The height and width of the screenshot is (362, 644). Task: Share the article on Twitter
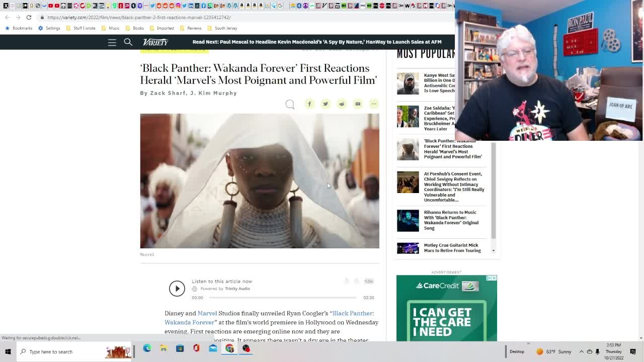(326, 104)
